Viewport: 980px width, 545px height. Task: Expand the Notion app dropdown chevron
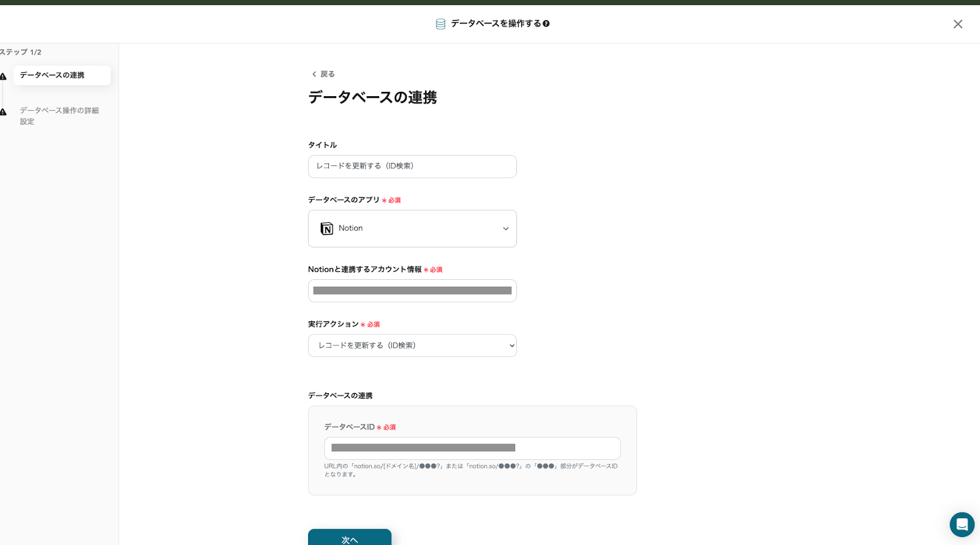(506, 229)
